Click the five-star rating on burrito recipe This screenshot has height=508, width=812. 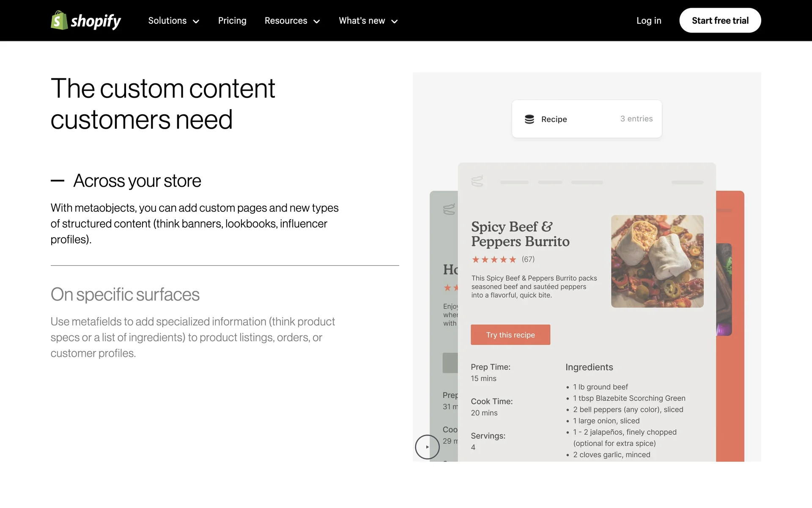(494, 260)
